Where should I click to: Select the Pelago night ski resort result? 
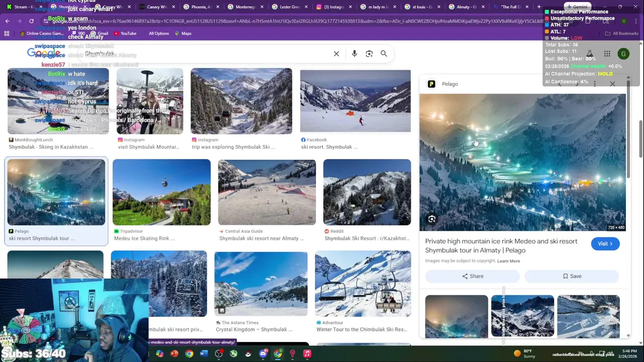tap(56, 192)
